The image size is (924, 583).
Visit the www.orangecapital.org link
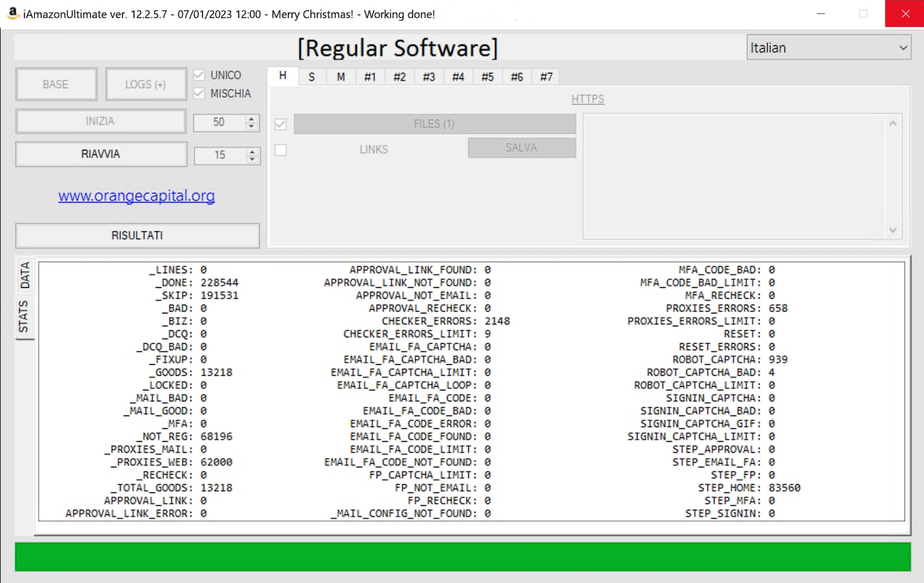[137, 196]
